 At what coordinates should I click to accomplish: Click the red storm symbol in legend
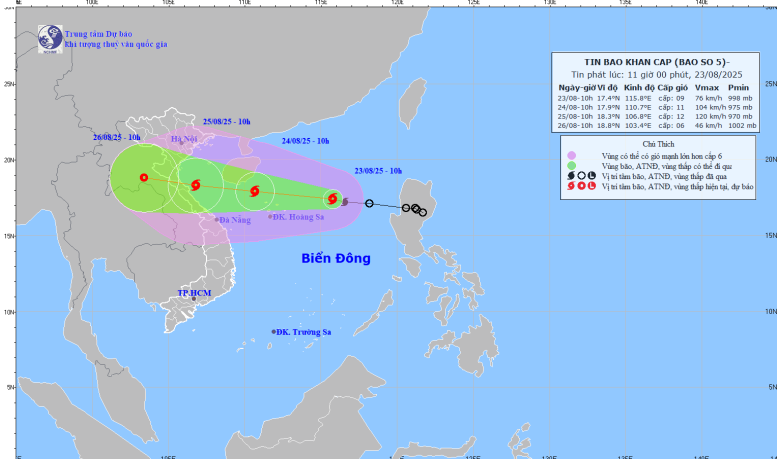pos(571,187)
